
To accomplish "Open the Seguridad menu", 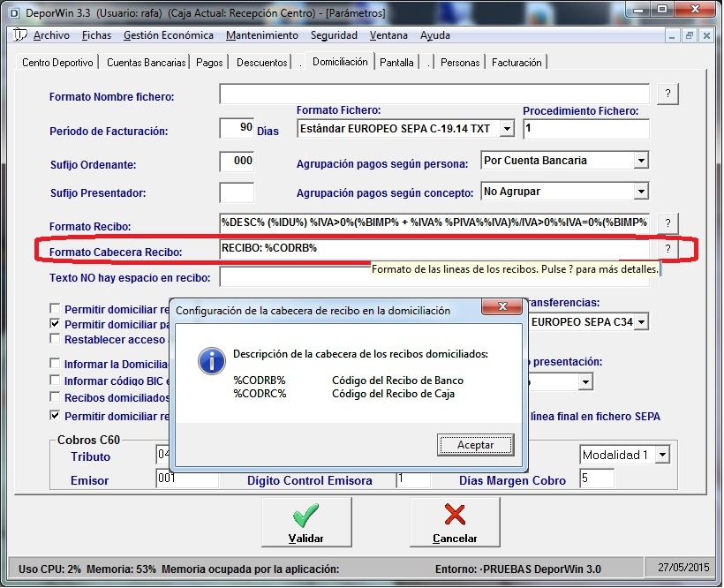I will [334, 35].
